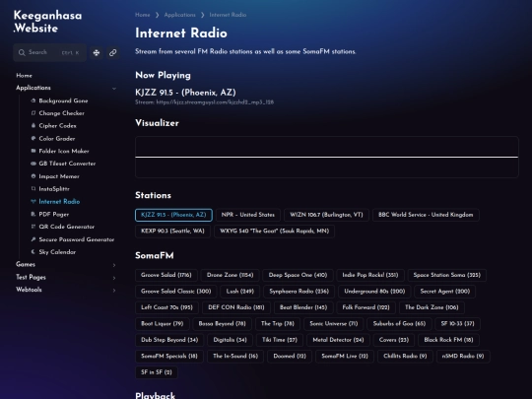This screenshot has width=532, height=399.
Task: Play SomaFM Metal Detector
Action: pos(338,340)
